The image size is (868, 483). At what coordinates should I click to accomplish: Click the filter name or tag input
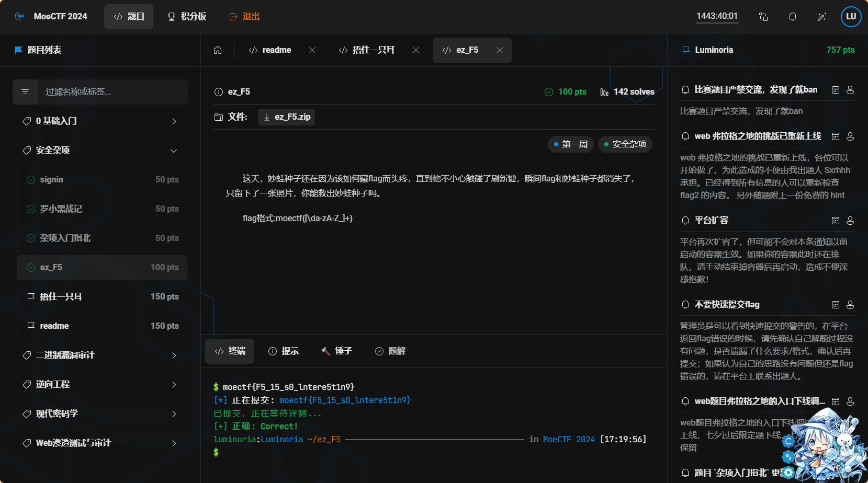click(x=112, y=92)
